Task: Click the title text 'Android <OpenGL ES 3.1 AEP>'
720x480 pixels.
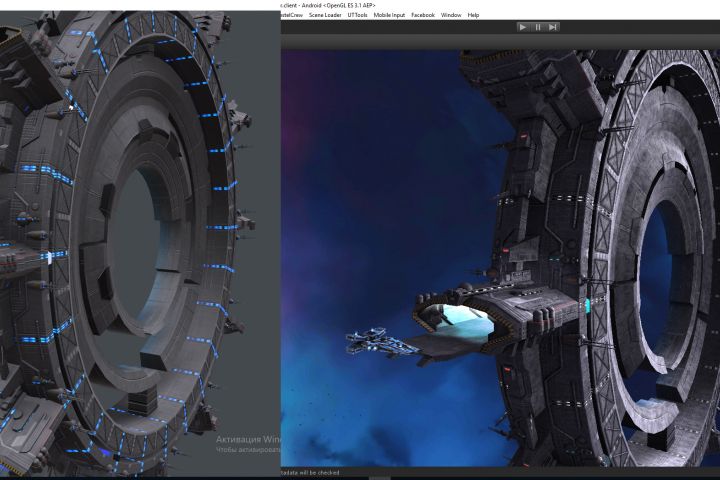Action: click(338, 6)
